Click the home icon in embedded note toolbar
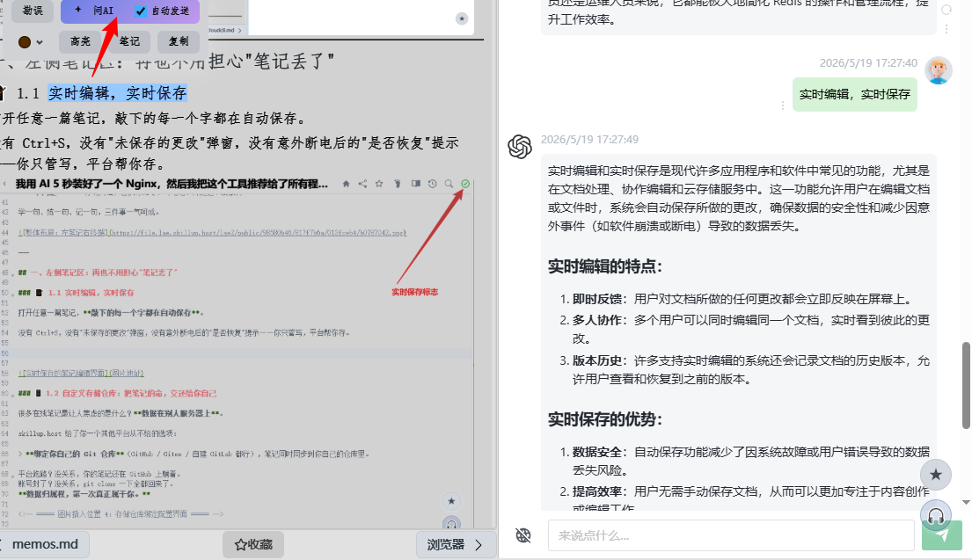Screen dimensions: 972x560 click(x=346, y=184)
